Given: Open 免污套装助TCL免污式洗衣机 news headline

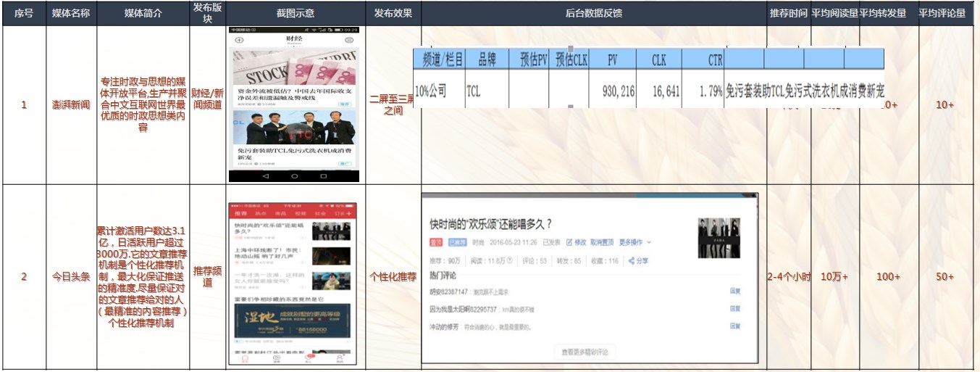Looking at the screenshot, I should pos(294,153).
